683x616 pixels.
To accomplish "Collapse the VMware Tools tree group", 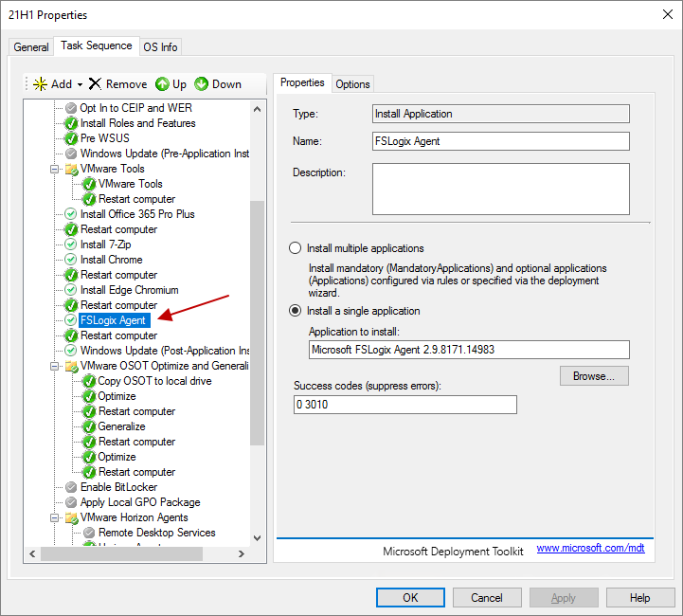I will (56, 169).
